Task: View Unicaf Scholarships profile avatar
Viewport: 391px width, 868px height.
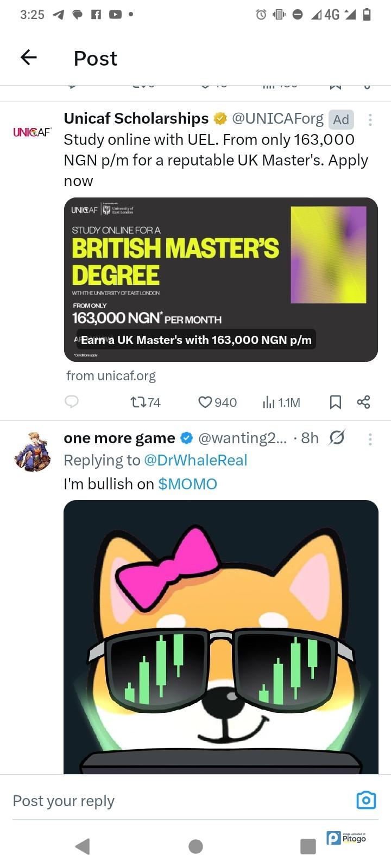Action: tap(32, 132)
